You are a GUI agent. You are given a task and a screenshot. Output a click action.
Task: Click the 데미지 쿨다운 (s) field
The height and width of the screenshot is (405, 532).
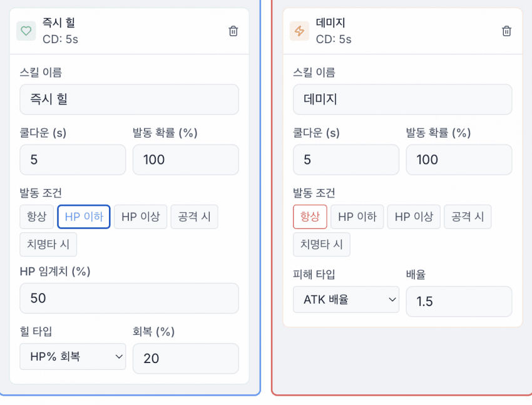(x=346, y=160)
